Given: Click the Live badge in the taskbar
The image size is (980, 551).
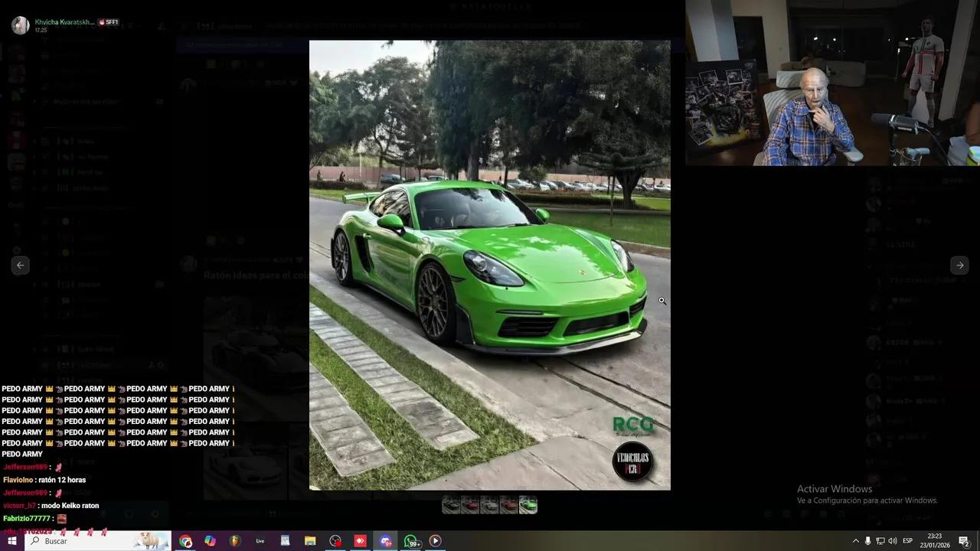Looking at the screenshot, I should pos(260,541).
